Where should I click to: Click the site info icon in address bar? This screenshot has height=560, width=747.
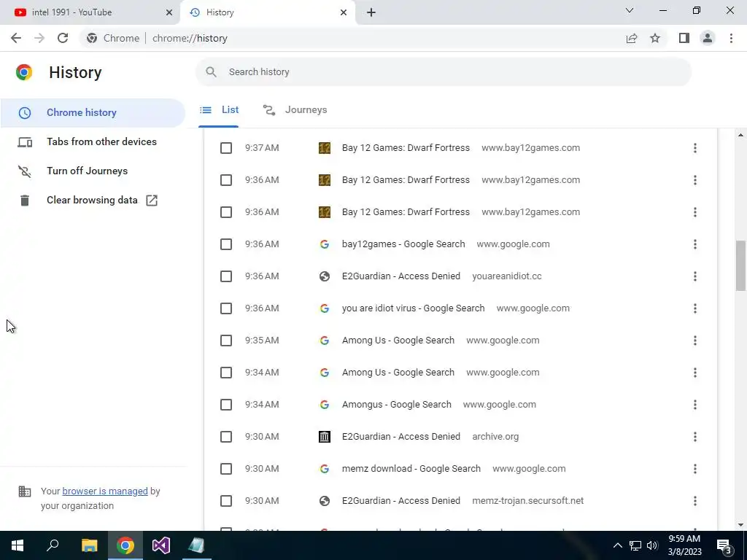point(92,38)
